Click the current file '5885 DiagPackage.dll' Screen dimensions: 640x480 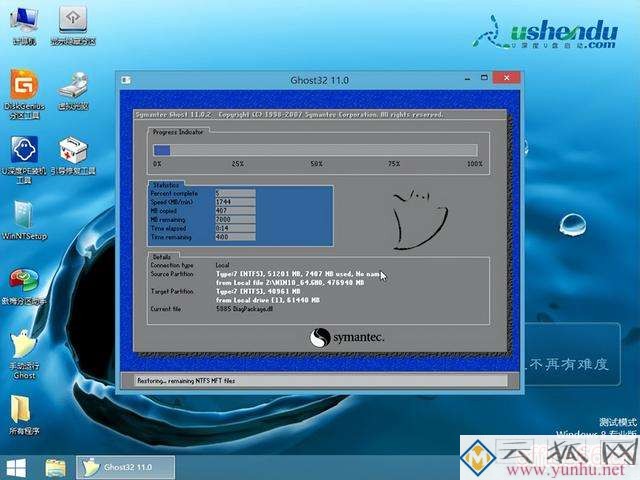(244, 309)
